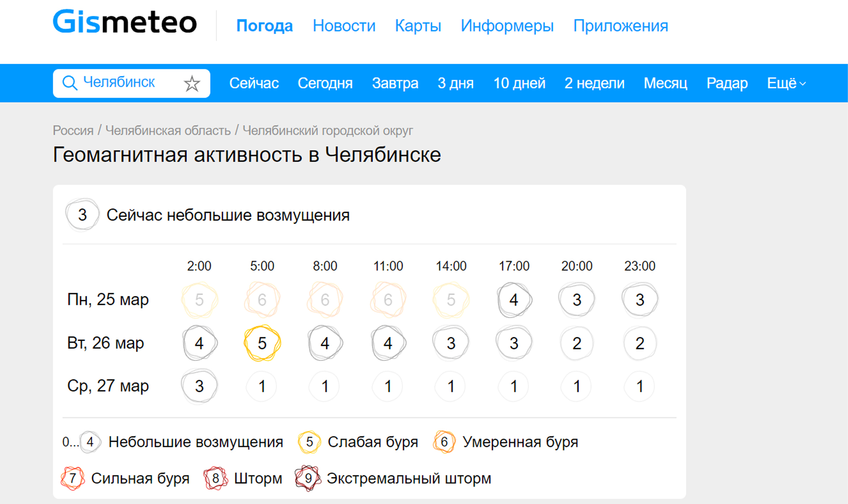Select Wednesday 27 Mar 23:00 index circle
Viewport: 848px width, 504px height.
640,387
